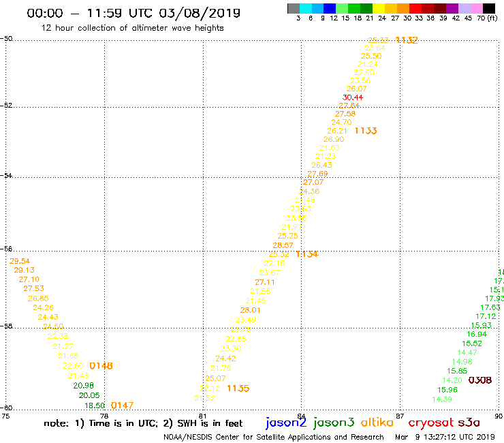This screenshot has height=443, width=504.
Task: Select the 15.52 wave height value
Action: tap(472, 343)
